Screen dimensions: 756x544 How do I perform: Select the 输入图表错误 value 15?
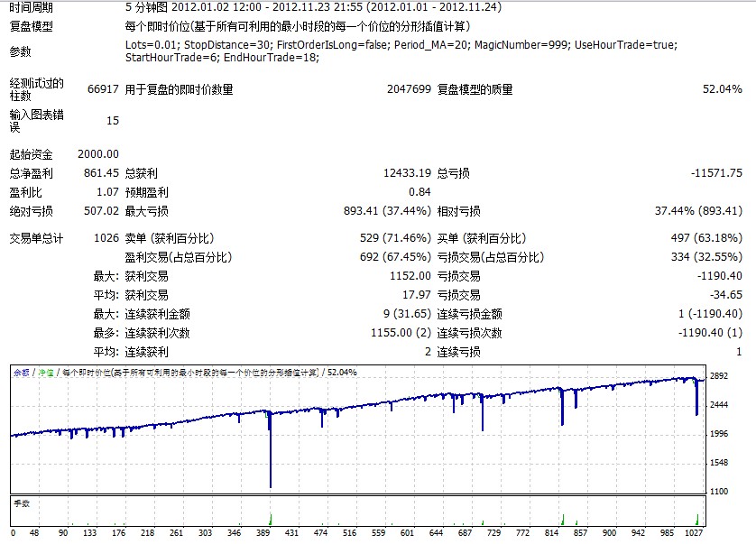click(112, 120)
